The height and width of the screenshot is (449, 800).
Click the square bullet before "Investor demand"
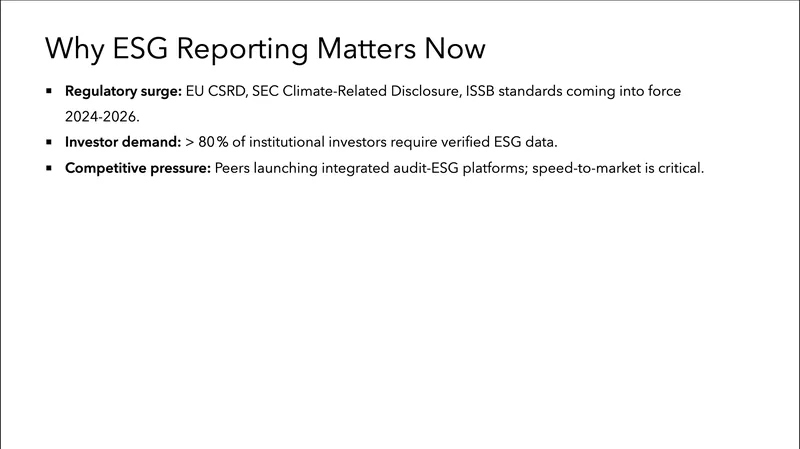50,142
